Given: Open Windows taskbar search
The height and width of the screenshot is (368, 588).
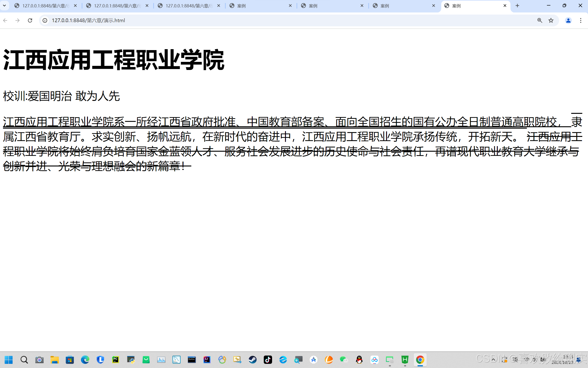Looking at the screenshot, I should tap(24, 359).
